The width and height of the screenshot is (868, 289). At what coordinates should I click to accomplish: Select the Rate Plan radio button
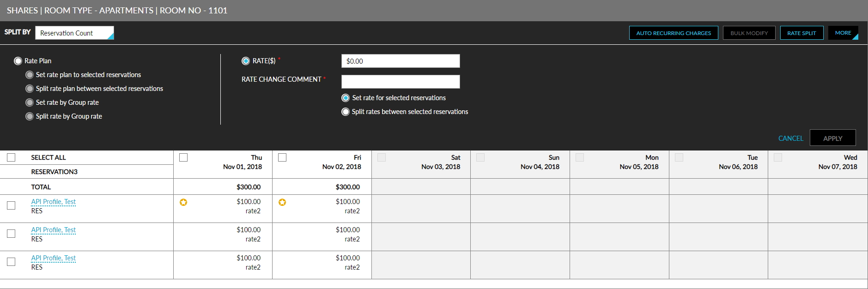pyautogui.click(x=18, y=61)
